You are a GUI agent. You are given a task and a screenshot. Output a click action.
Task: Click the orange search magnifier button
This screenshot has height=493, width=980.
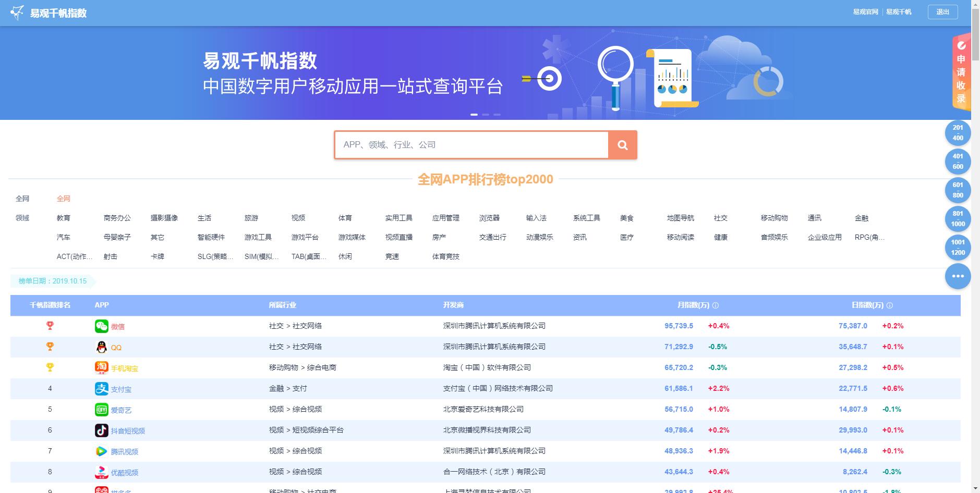(622, 145)
